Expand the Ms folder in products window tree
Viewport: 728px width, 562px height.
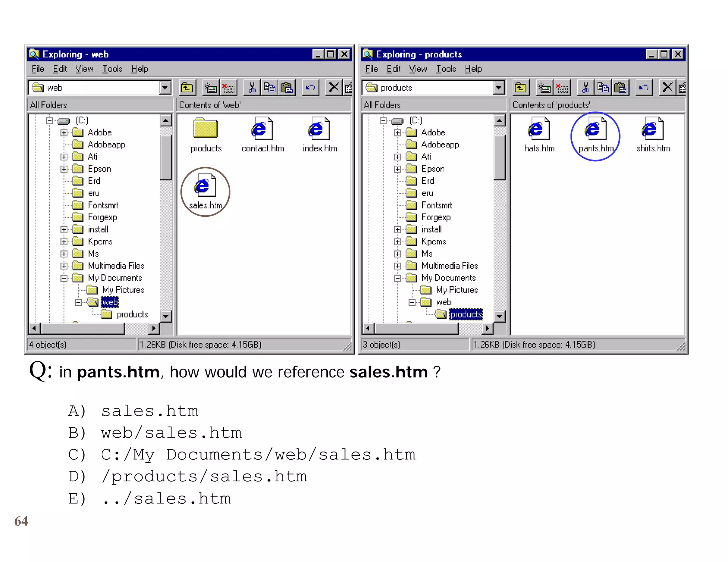pos(398,254)
